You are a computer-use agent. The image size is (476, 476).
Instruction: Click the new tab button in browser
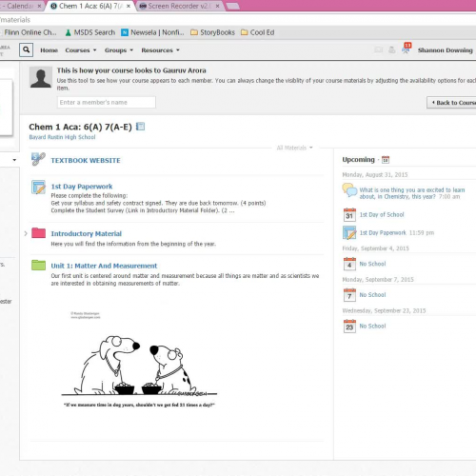click(233, 7)
